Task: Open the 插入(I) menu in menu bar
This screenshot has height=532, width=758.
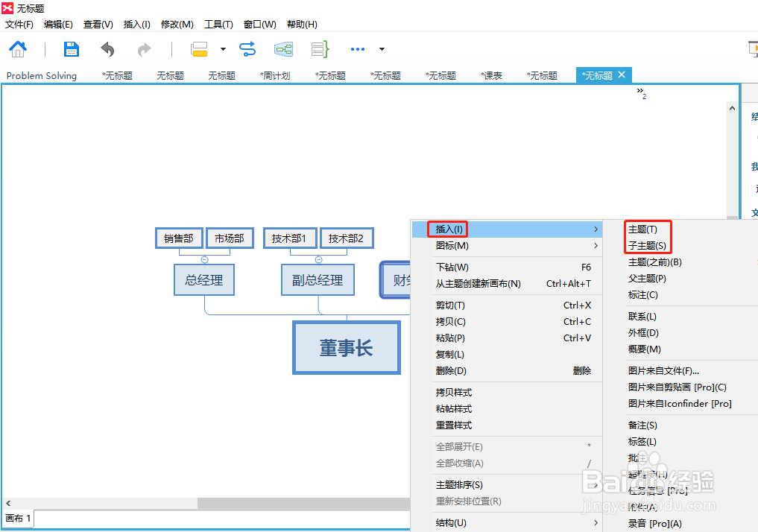Action: point(137,24)
